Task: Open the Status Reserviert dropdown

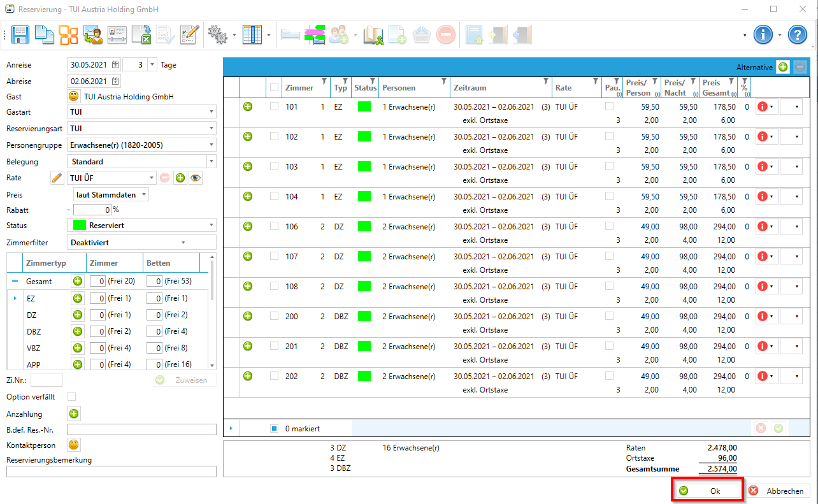Action: pos(141,226)
